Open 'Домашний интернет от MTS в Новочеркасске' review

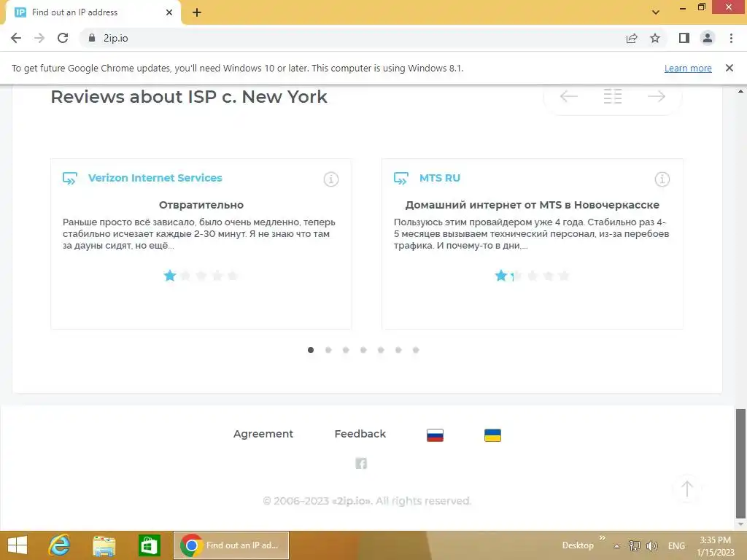click(532, 205)
